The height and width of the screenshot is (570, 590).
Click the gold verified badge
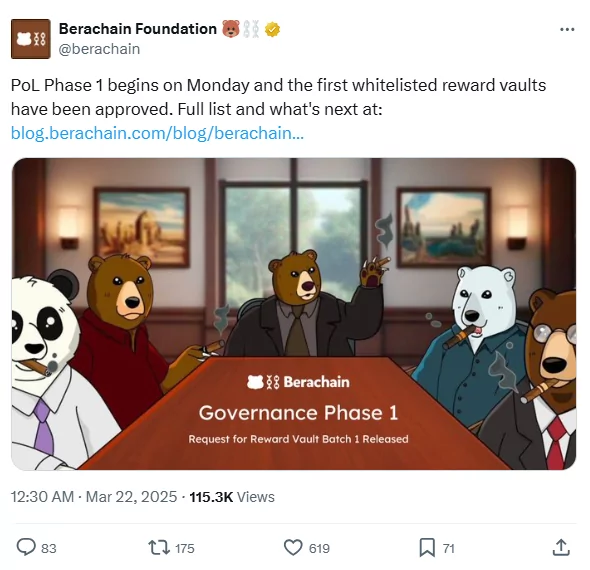272,29
